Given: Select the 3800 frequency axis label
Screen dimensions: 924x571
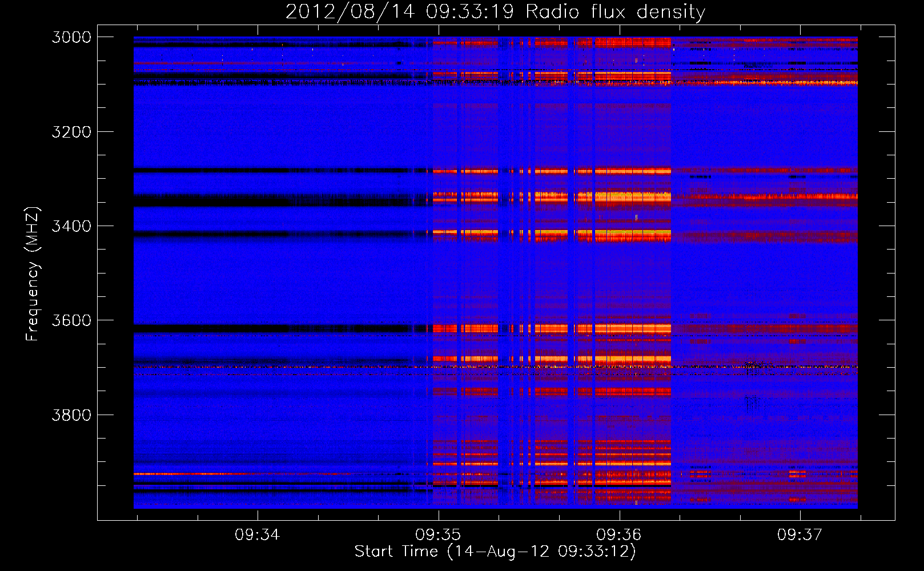Looking at the screenshot, I should tap(71, 415).
